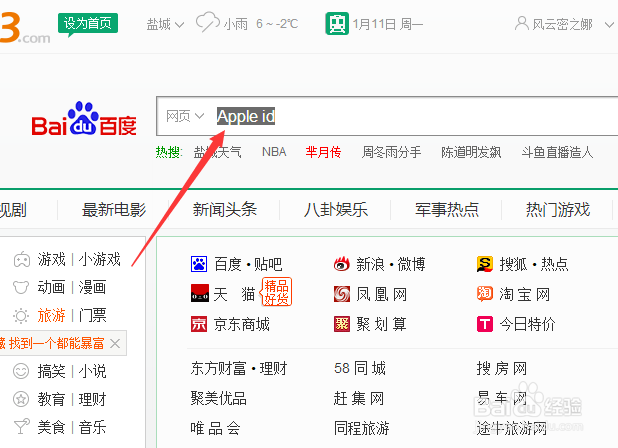Screen dimensions: 618x448
Task: Open the 小说 sidebar link
Action: (92, 371)
